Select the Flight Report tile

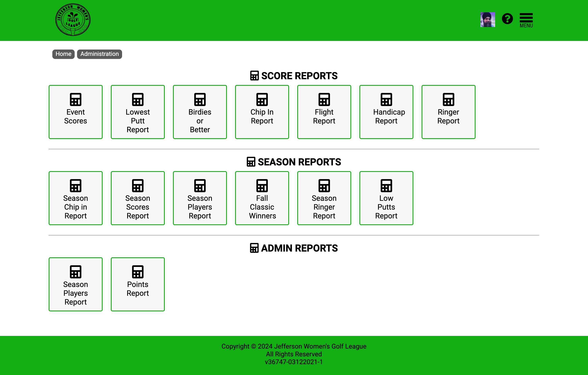[324, 112]
